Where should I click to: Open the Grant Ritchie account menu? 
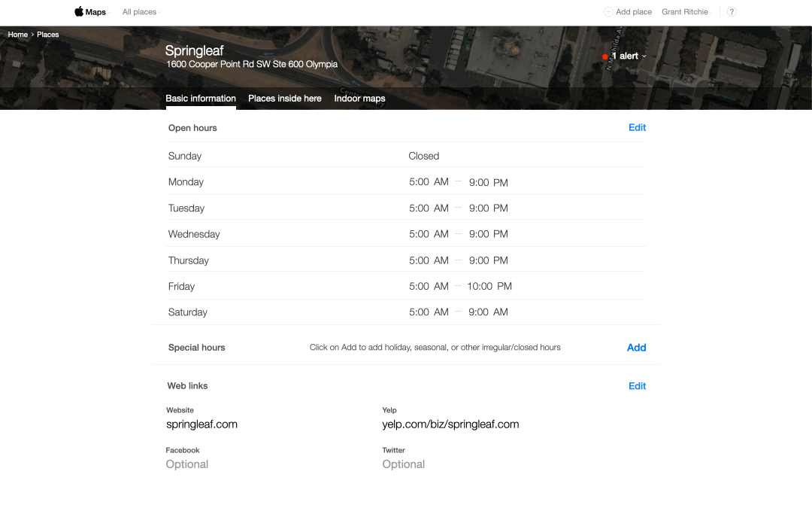click(x=686, y=12)
